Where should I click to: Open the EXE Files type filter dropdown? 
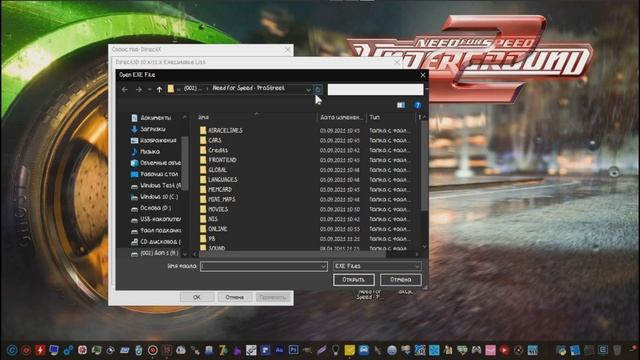[377, 266]
